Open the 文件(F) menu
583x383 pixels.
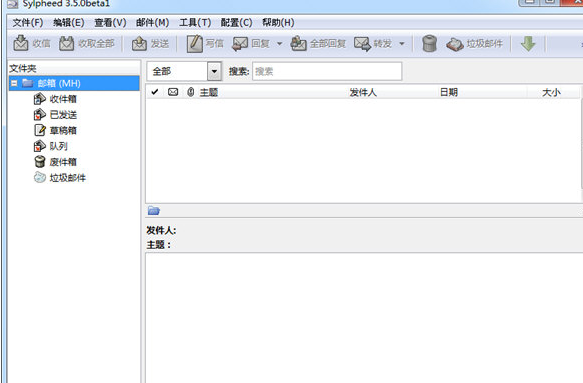tap(28, 23)
